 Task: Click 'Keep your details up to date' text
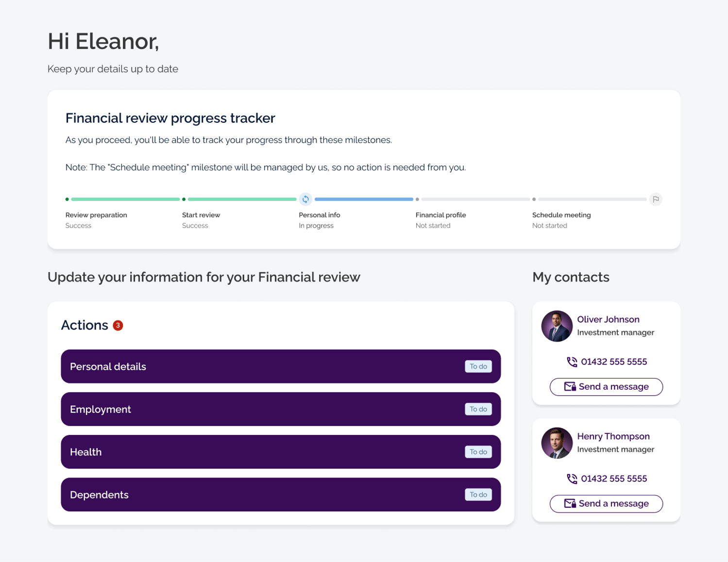point(113,69)
